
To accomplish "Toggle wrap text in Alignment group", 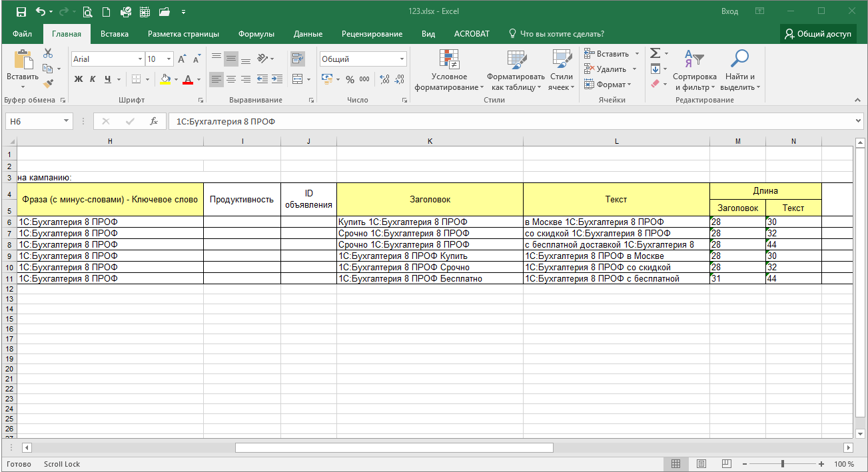I will [x=297, y=59].
